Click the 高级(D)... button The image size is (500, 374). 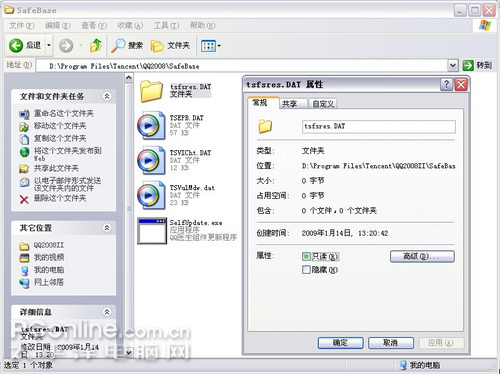coord(422,256)
